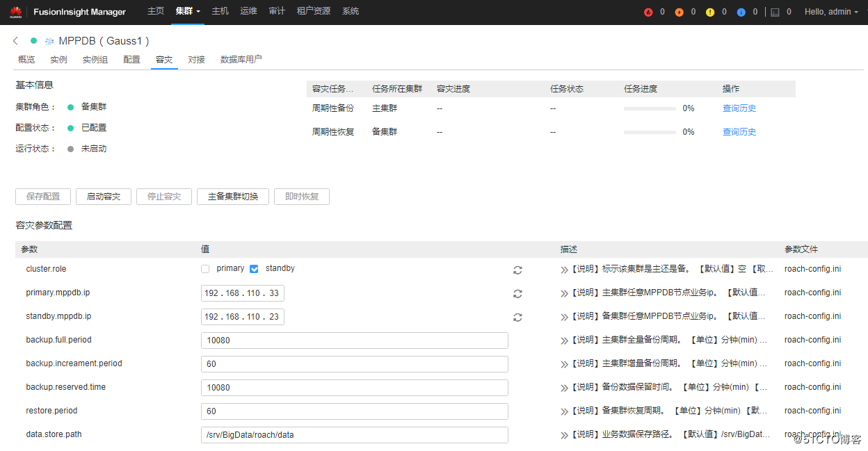This screenshot has width=868, height=451.
Task: Open 查询历史 for 周期性备份
Action: [x=739, y=108]
